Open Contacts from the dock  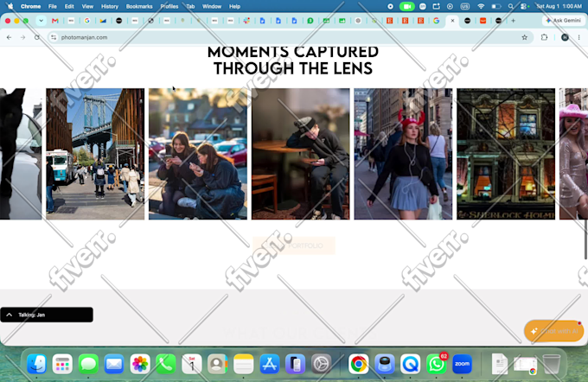(218, 364)
